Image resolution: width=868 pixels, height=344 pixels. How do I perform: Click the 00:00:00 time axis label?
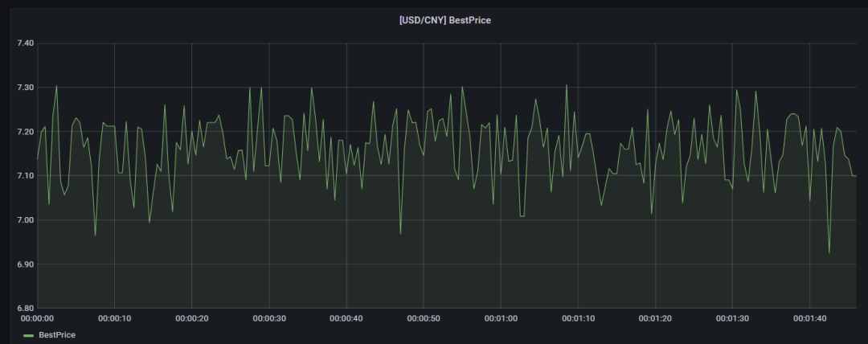click(37, 318)
